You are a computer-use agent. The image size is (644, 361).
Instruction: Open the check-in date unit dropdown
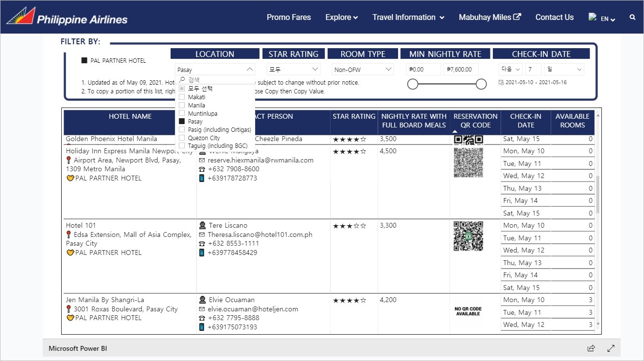coord(564,70)
